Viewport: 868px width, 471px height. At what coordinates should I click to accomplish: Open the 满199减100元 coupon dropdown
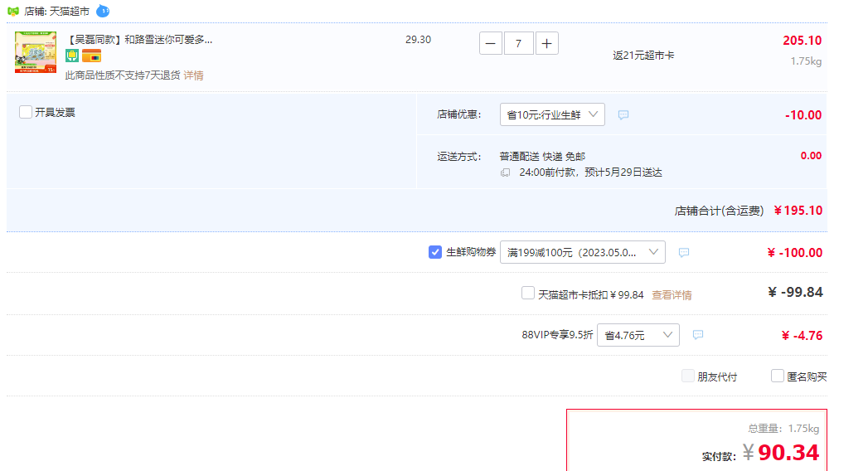tap(582, 252)
